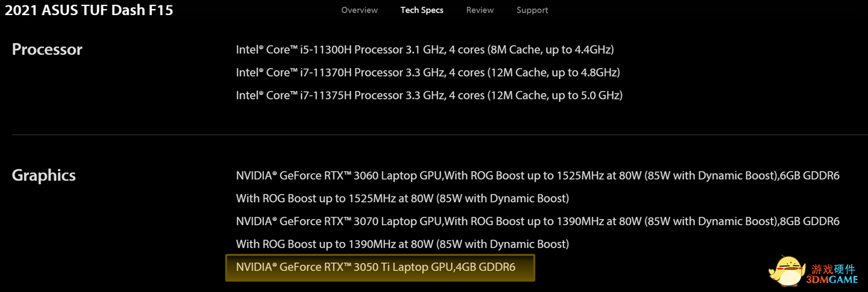Select the Core i7-11375H processor line
The height and width of the screenshot is (292, 868).
(429, 95)
